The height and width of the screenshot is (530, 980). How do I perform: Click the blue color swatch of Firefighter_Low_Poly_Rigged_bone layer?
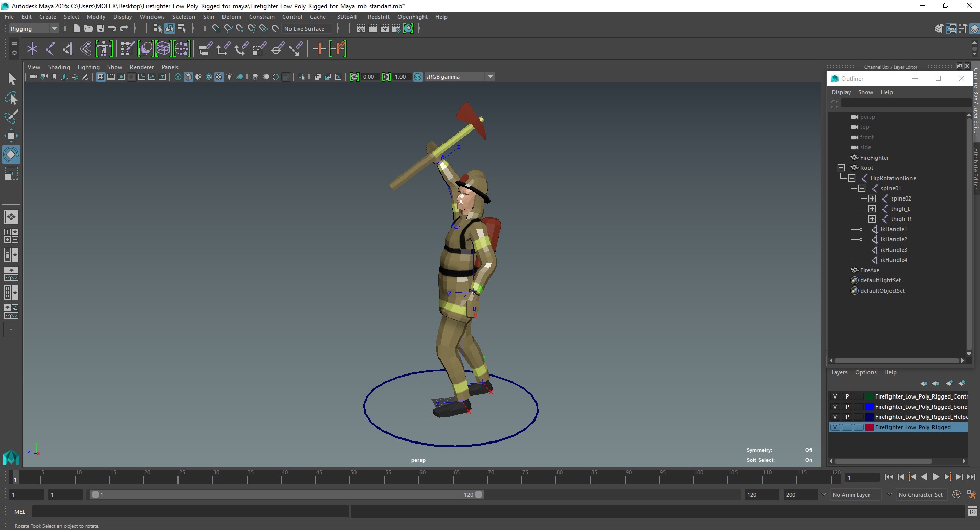(x=869, y=407)
